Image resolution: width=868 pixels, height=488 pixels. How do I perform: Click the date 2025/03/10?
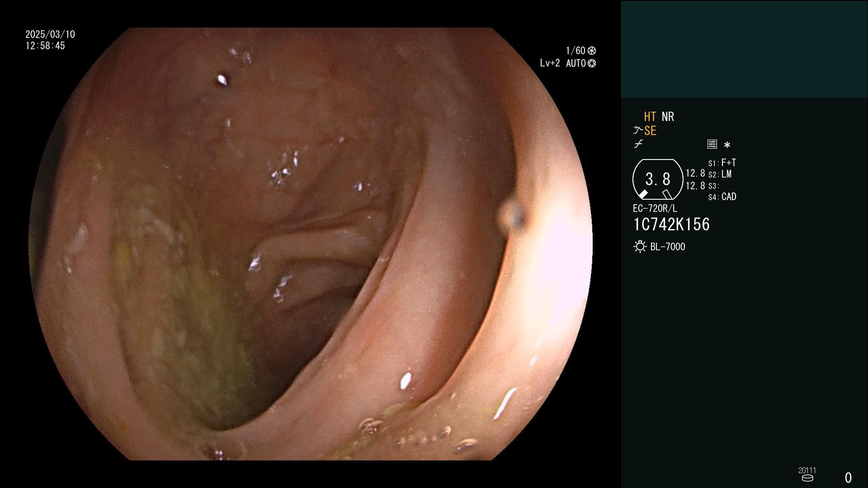(50, 35)
